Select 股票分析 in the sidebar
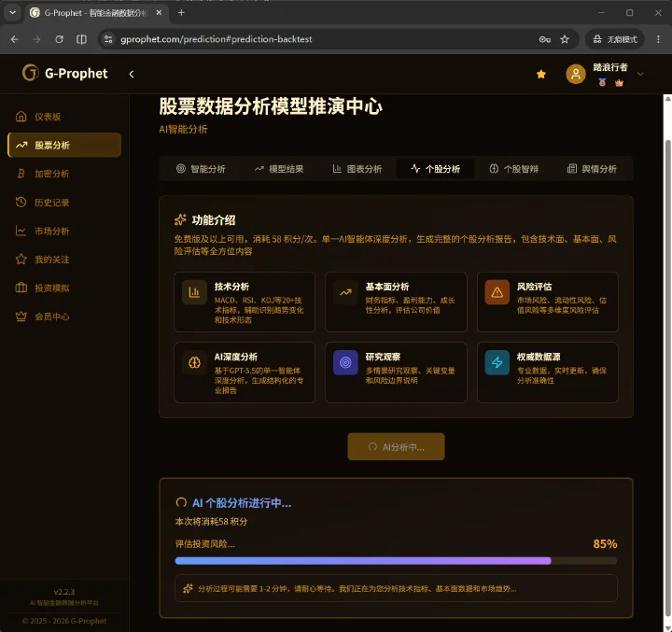The image size is (672, 632). 64,146
